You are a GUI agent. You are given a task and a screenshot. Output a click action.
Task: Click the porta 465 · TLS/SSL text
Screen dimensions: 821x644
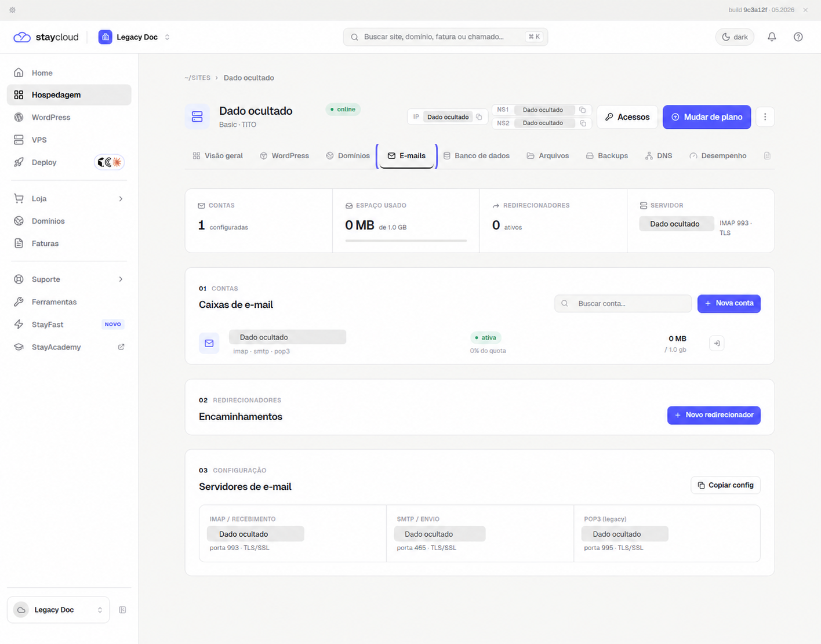point(427,548)
